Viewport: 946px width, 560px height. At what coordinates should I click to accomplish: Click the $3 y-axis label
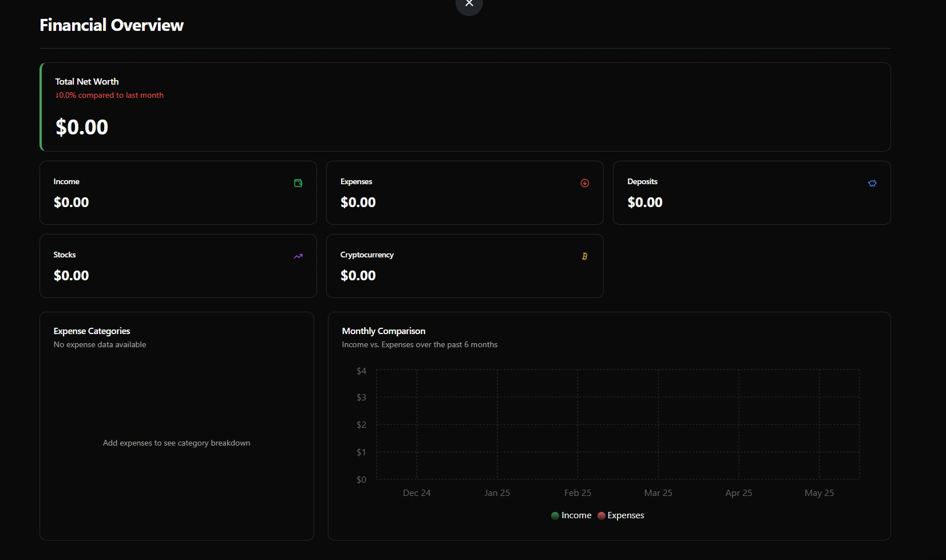[x=361, y=398]
